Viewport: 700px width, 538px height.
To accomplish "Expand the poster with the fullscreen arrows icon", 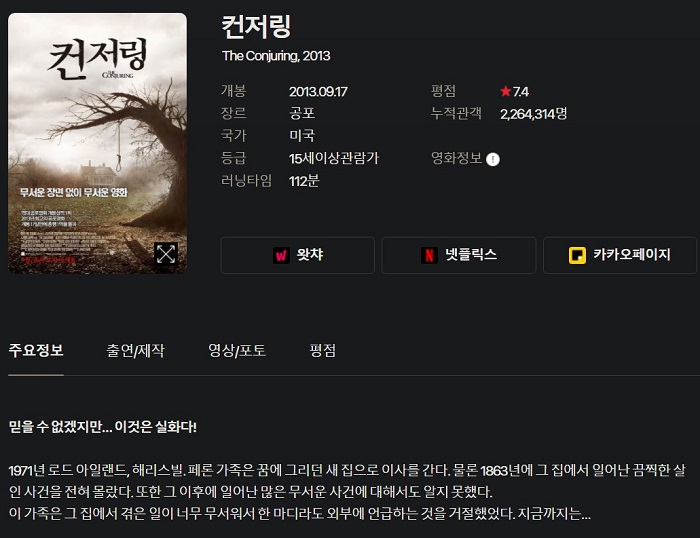I will click(x=166, y=254).
